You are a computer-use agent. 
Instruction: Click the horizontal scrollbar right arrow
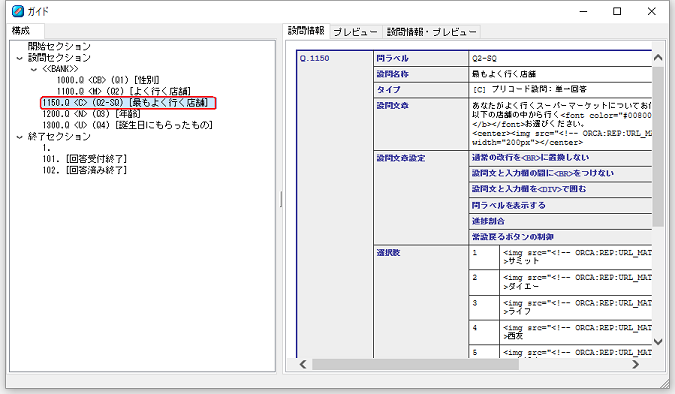pos(635,365)
